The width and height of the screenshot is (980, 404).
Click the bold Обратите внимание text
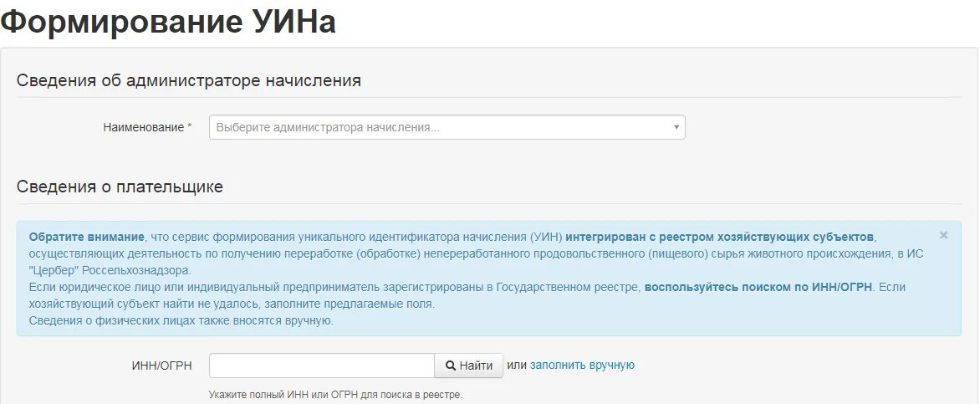pos(86,237)
